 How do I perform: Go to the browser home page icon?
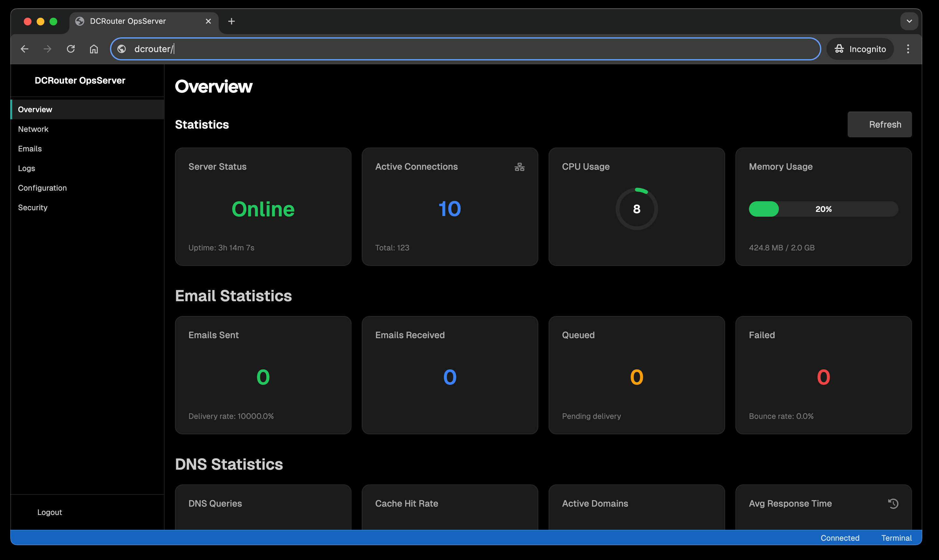tap(94, 49)
